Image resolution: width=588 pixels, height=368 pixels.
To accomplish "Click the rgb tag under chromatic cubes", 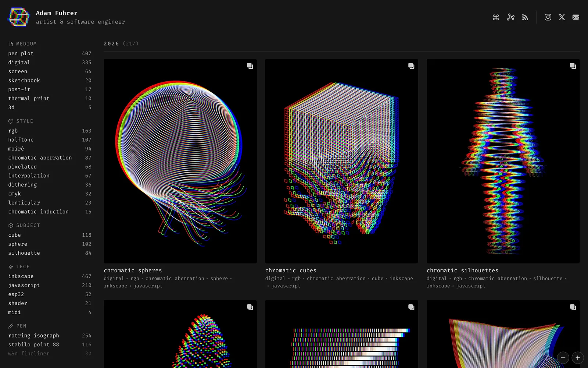I will (296, 279).
